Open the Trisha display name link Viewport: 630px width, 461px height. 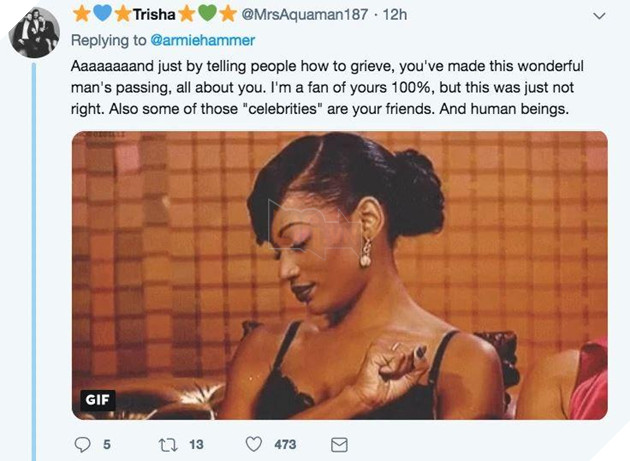153,16
